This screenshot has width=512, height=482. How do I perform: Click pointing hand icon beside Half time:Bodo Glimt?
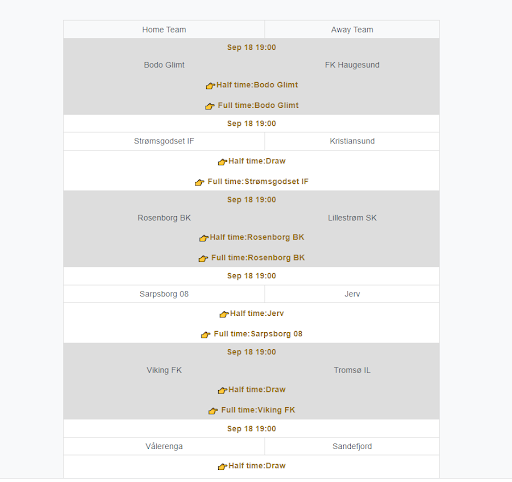(x=210, y=86)
